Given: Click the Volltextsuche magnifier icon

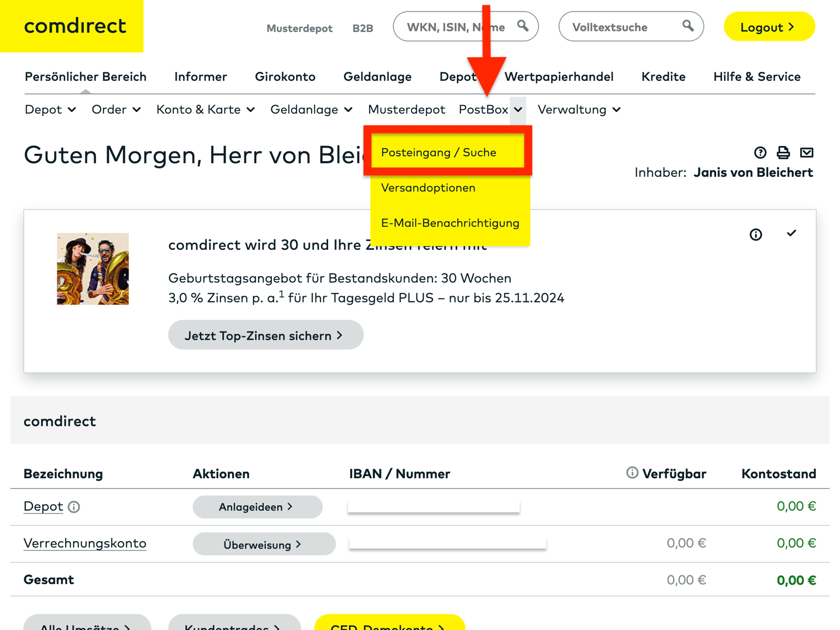Looking at the screenshot, I should 688,26.
